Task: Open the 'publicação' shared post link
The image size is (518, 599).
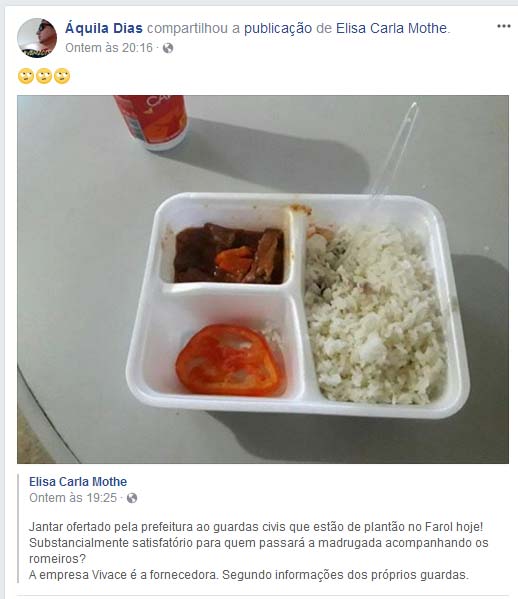Action: coord(278,28)
